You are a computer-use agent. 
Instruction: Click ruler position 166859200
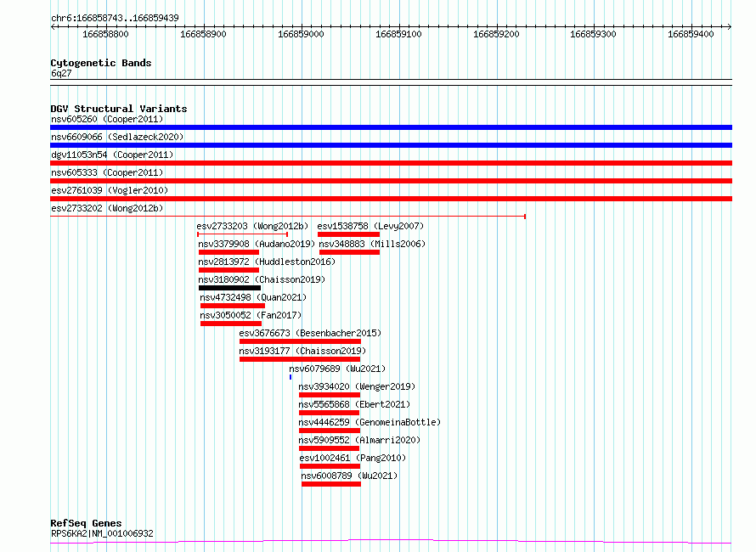(x=496, y=34)
